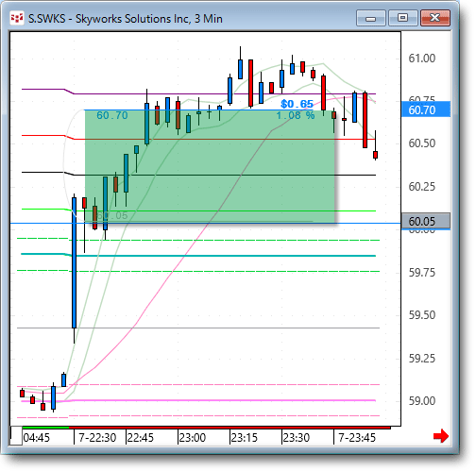Click the 7-23:45 time axis label
Screen dimensions: 476x471
[x=357, y=438]
